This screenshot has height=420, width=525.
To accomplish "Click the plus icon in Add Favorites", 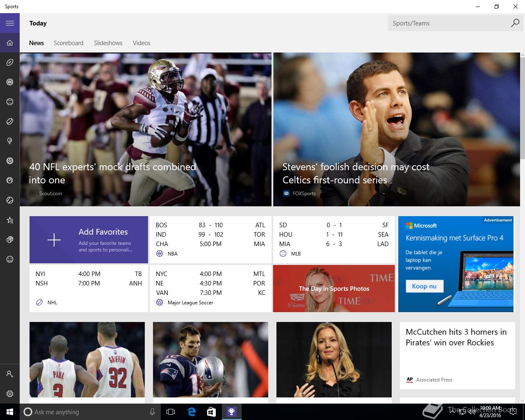I will click(54, 240).
